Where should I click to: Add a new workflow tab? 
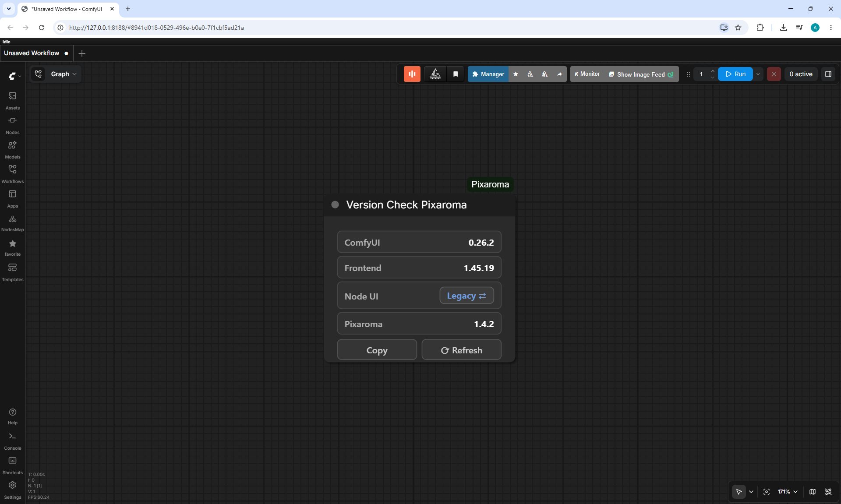tap(82, 53)
